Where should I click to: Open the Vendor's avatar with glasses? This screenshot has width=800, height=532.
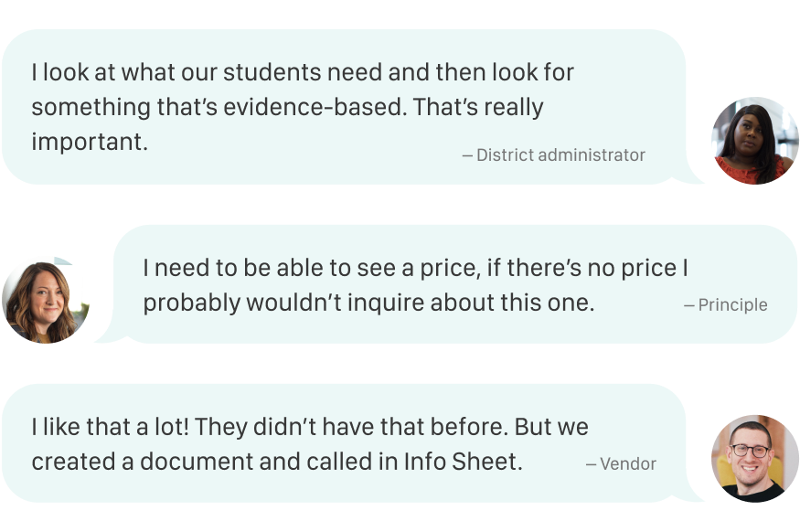[754, 458]
